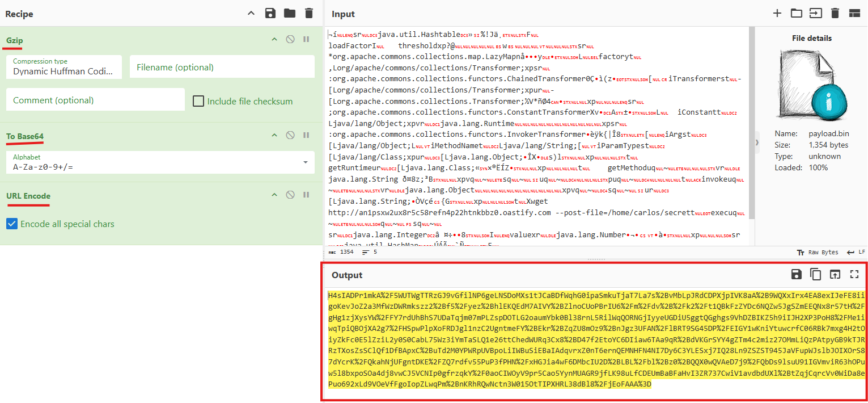Click into the Comment (optional) field
868x403 pixels.
coord(95,100)
